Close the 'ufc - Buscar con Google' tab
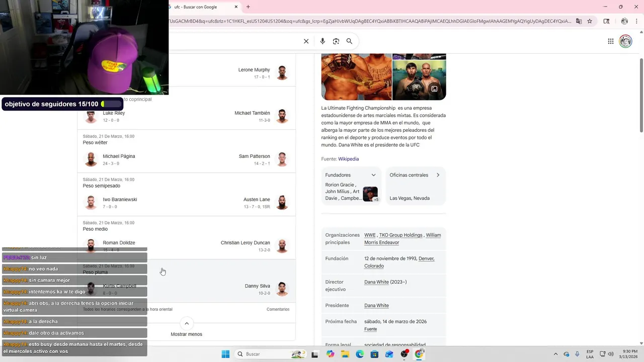Viewport: 644px width, 362px height. [236, 7]
